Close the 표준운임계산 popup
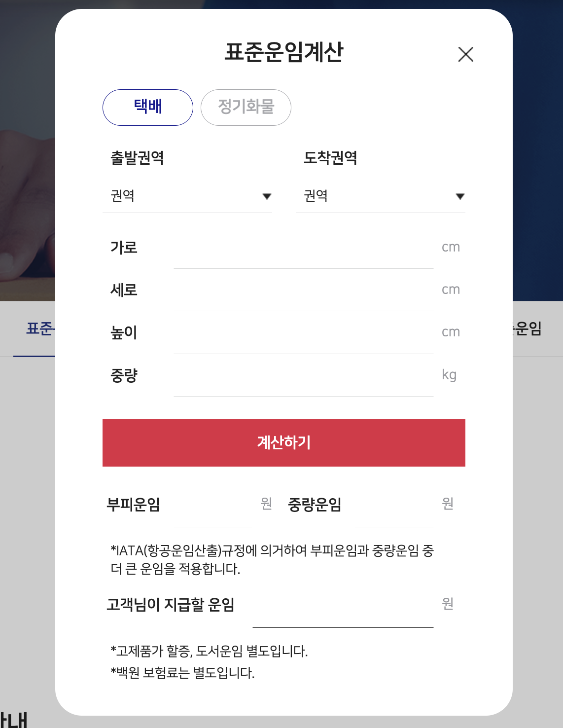This screenshot has height=728, width=563. 466,54
